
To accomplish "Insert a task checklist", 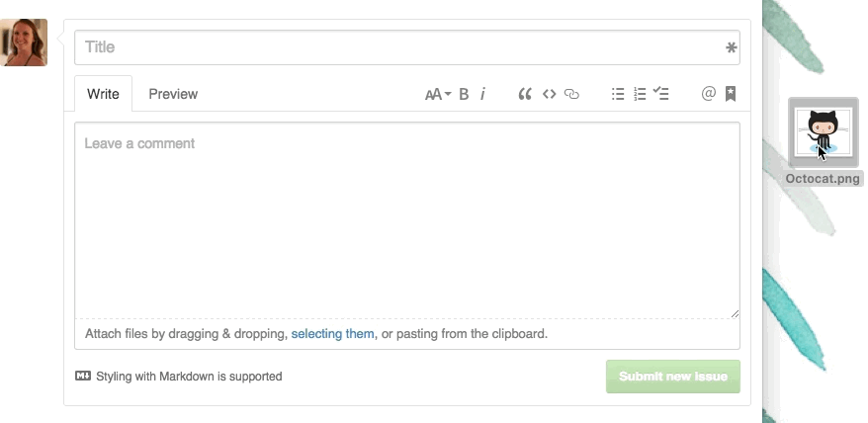I will click(x=661, y=95).
